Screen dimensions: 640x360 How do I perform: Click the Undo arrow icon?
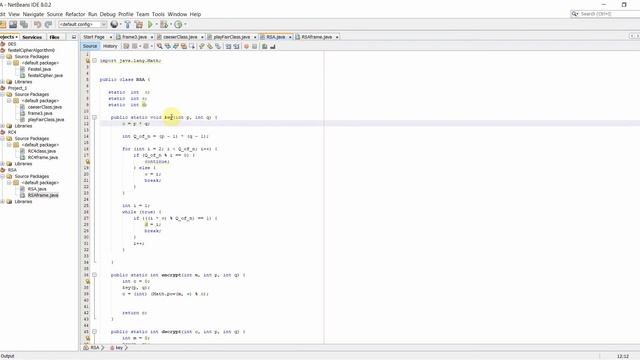click(x=38, y=24)
